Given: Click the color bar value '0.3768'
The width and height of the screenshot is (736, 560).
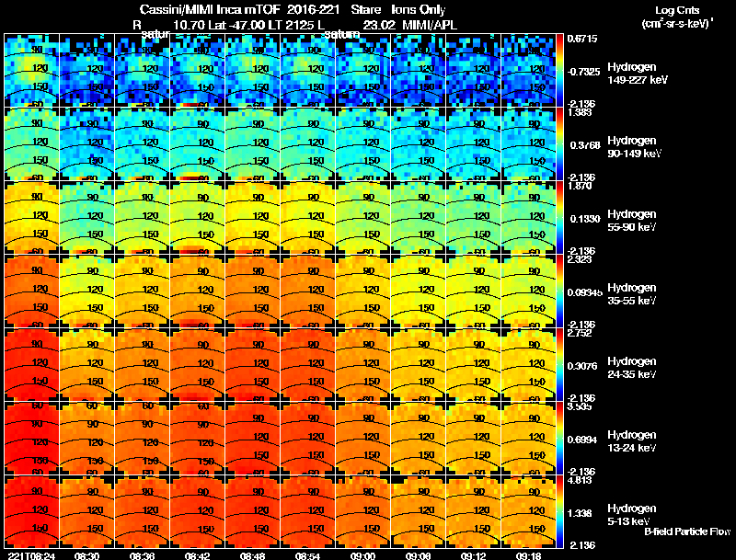Looking at the screenshot, I should click(585, 145).
